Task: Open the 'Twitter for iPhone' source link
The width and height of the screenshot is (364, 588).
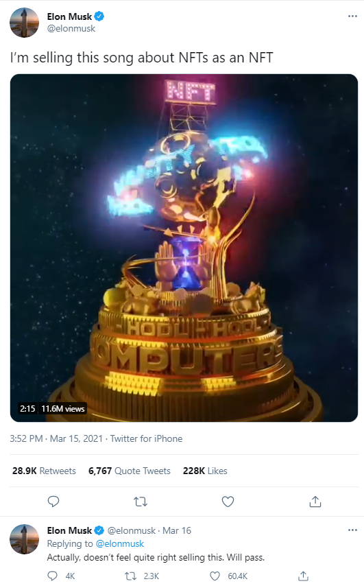Action: click(x=146, y=438)
